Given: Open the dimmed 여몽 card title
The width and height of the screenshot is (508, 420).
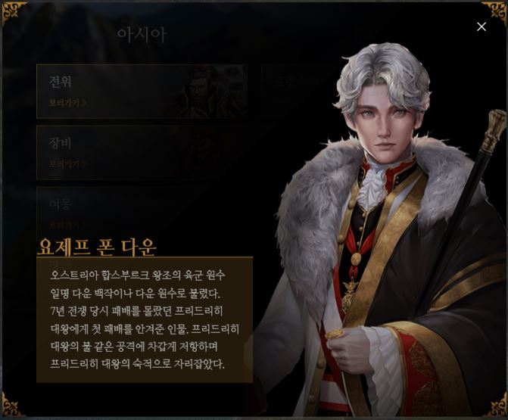Looking at the screenshot, I should click(60, 204).
